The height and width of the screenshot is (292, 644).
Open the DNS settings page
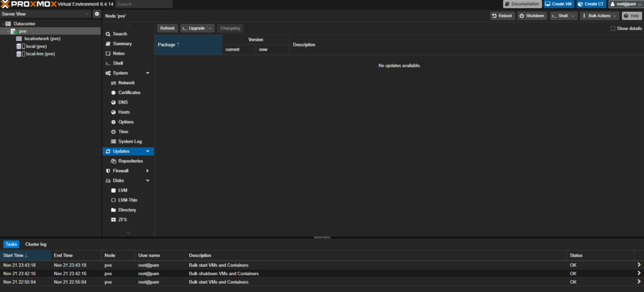click(x=123, y=102)
